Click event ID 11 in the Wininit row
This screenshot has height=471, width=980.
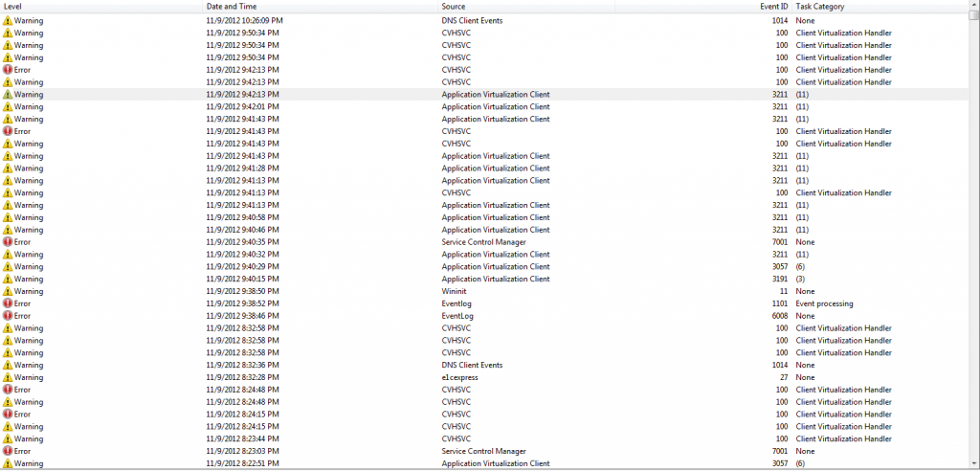(x=784, y=291)
